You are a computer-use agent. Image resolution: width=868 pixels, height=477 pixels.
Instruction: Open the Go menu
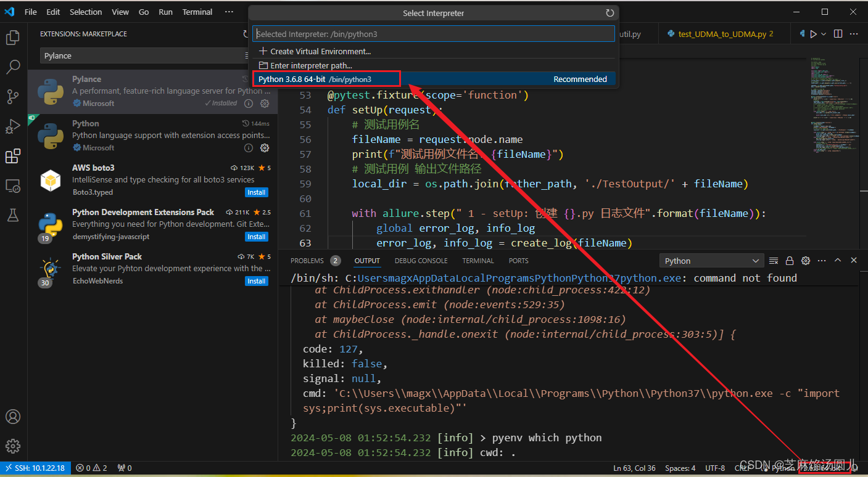click(144, 12)
